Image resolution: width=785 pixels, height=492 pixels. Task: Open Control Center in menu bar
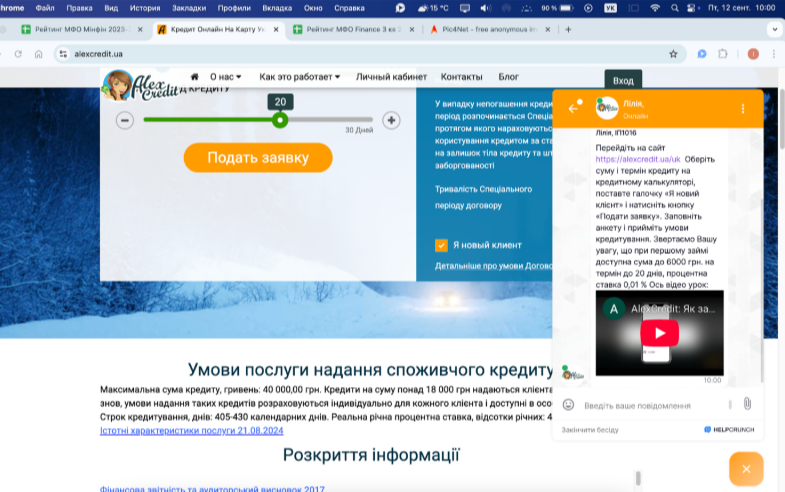point(692,8)
